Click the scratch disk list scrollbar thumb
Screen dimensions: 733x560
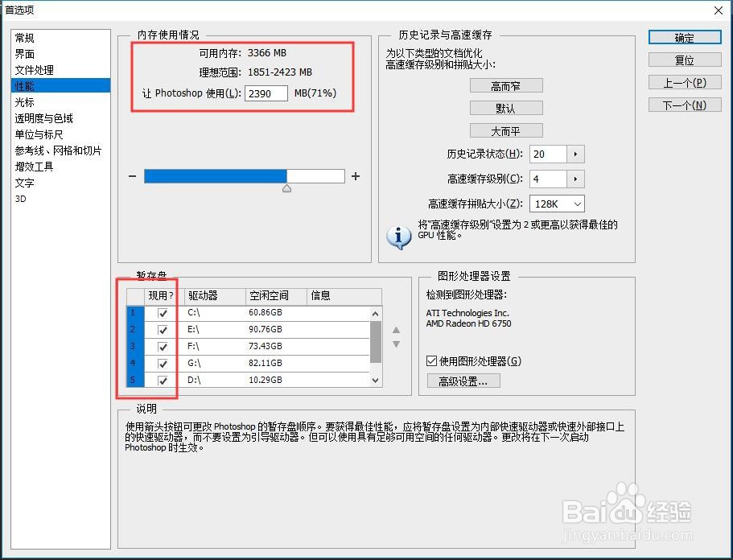click(x=376, y=342)
